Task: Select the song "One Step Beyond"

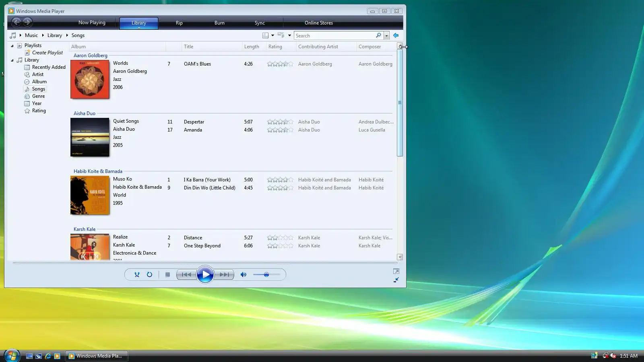Action: [x=202, y=246]
